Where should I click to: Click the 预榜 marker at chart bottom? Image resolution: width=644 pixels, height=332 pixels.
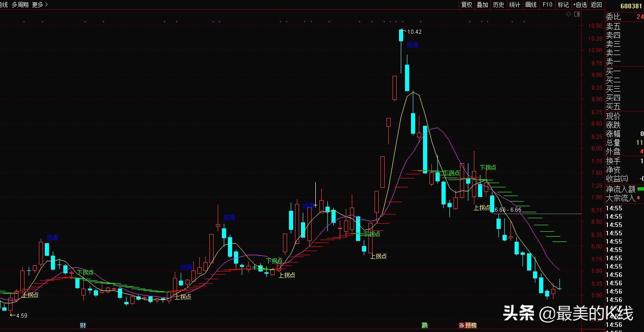(x=471, y=325)
